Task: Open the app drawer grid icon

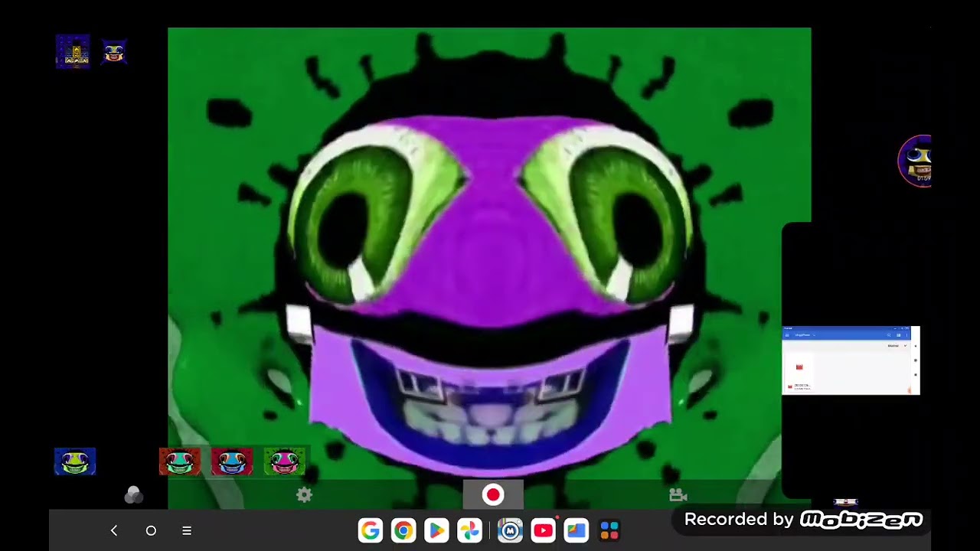Action: pos(609,530)
